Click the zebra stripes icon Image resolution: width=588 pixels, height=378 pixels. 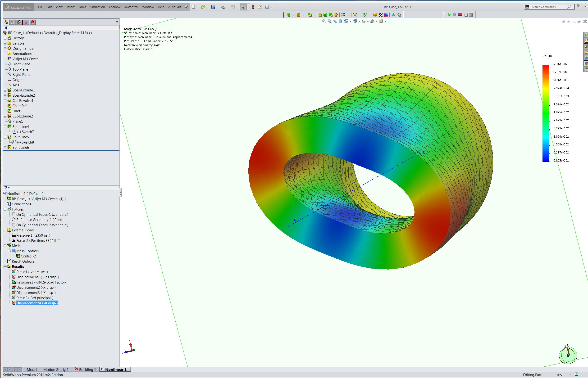pos(380,15)
